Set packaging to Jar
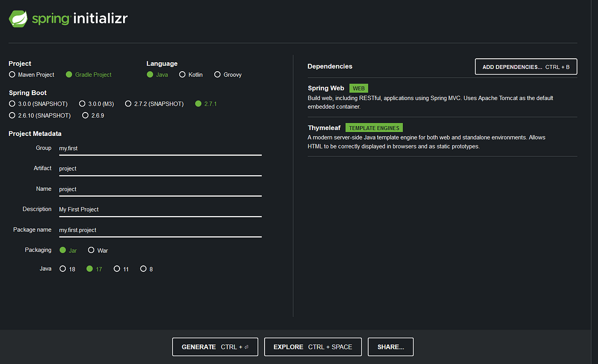598x364 pixels. tap(63, 250)
